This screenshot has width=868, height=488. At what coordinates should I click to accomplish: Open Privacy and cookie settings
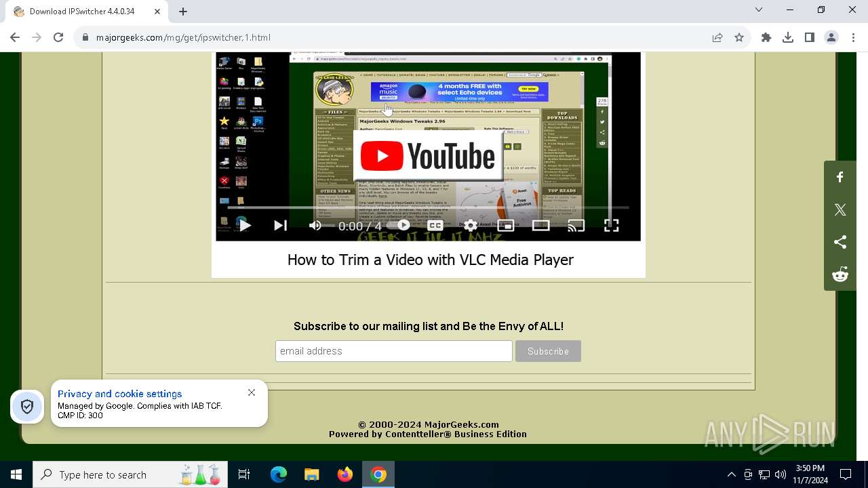[119, 394]
